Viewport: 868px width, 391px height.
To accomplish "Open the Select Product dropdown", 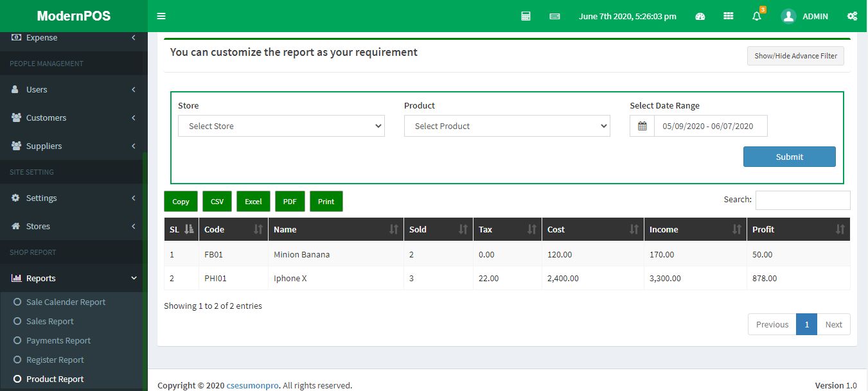I will point(506,126).
